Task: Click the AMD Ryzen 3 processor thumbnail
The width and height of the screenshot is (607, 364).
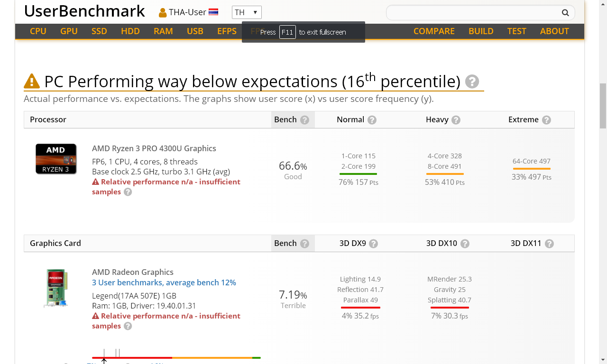Action: point(56,159)
